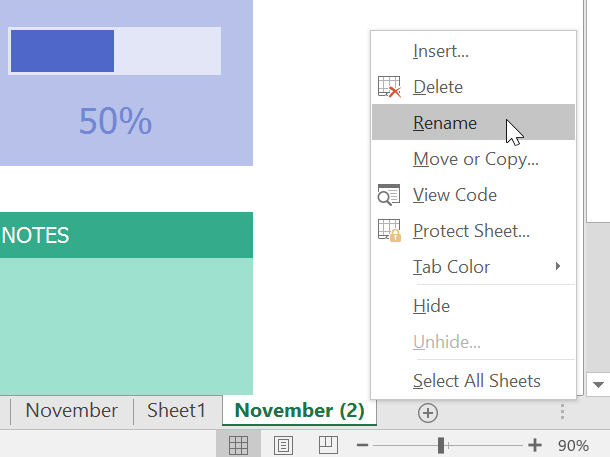This screenshot has height=457, width=610.
Task: Hide the sheet via Hide option
Action: [x=431, y=306]
